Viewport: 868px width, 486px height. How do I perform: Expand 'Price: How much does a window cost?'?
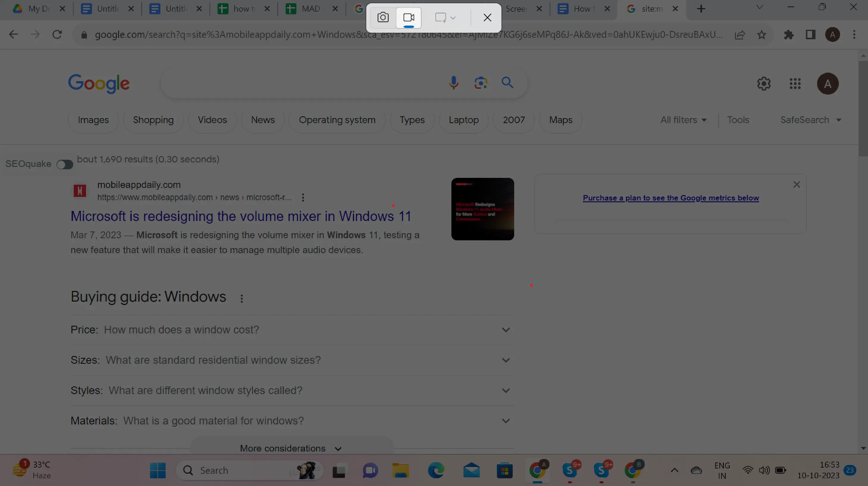pos(292,330)
